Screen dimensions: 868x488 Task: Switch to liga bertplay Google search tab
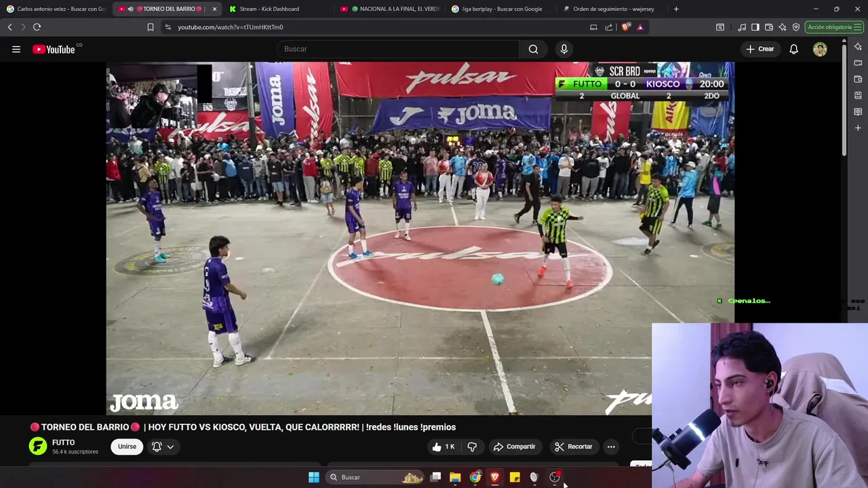[502, 9]
